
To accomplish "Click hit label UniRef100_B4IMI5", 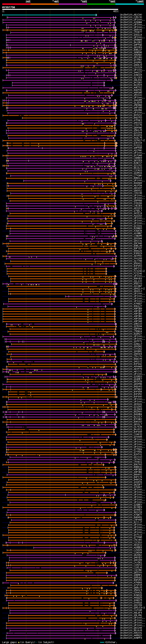I will (x=131, y=85).
